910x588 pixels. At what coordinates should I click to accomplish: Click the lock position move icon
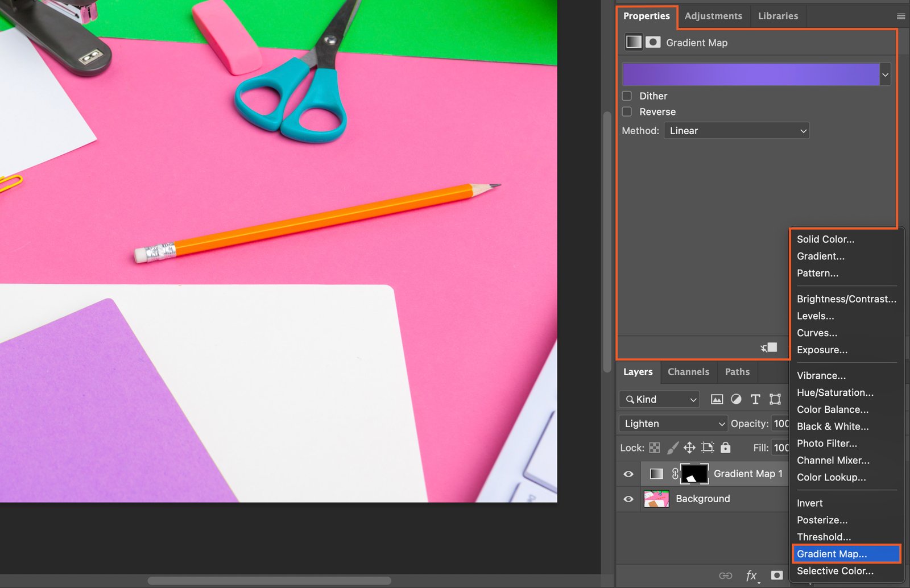[x=689, y=448]
